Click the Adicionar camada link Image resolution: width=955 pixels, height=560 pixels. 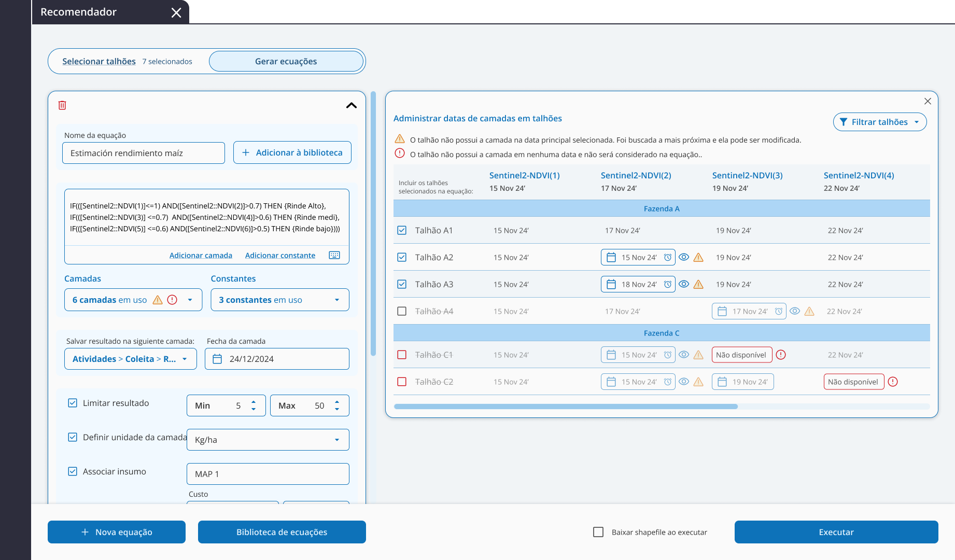(x=201, y=255)
